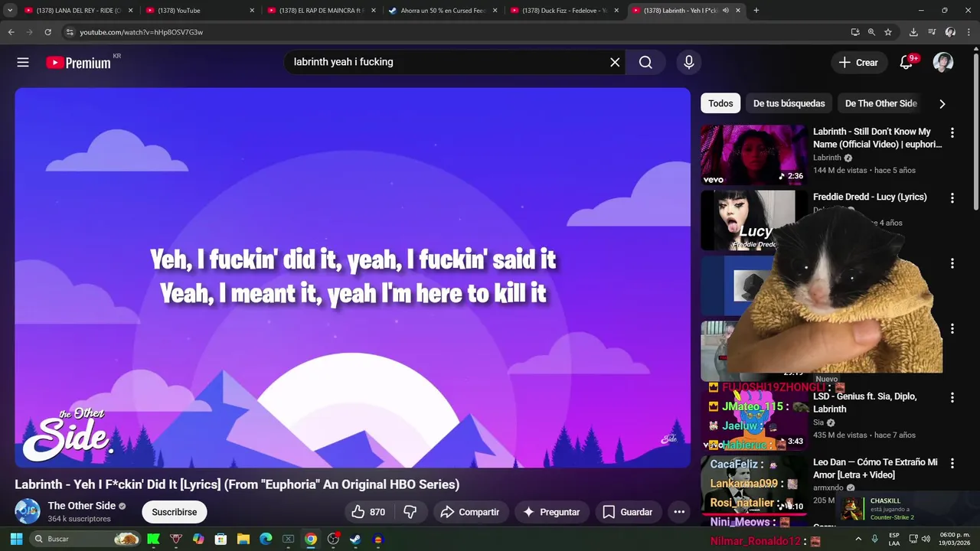Open options for LSD Genius video

coord(952,397)
